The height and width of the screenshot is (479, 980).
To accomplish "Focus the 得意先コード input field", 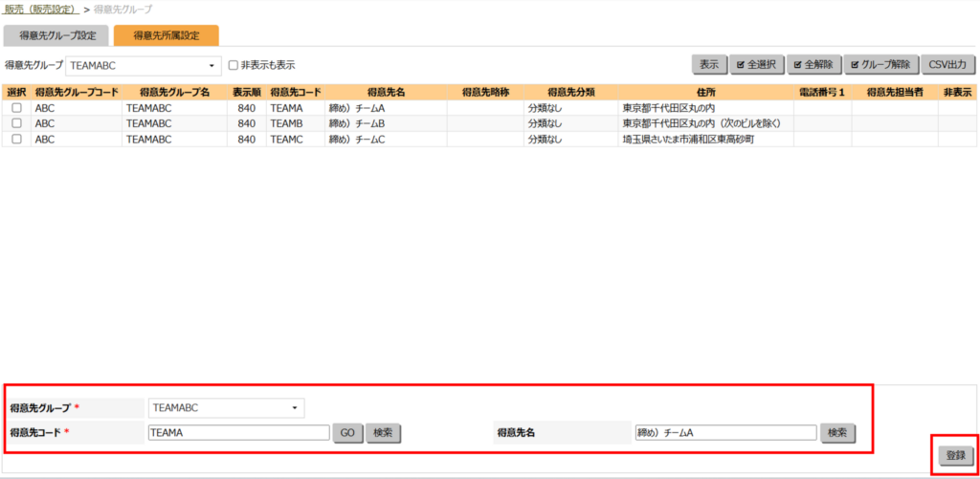I will (x=238, y=433).
